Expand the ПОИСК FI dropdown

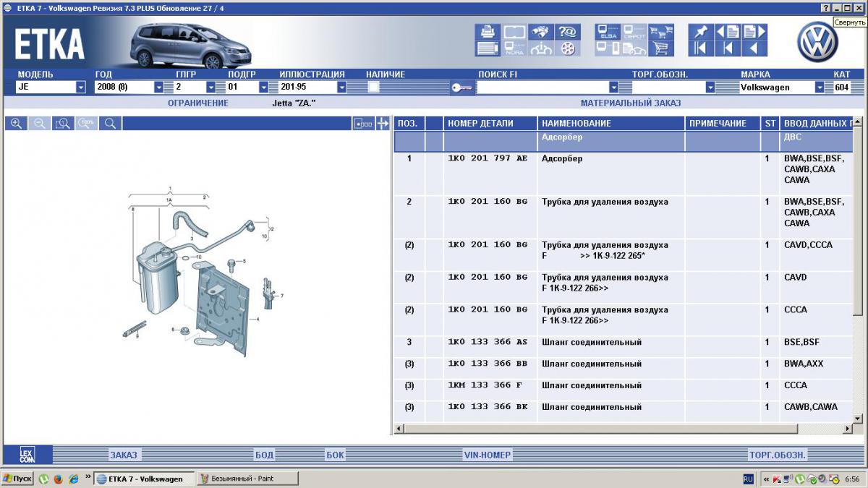pos(614,87)
